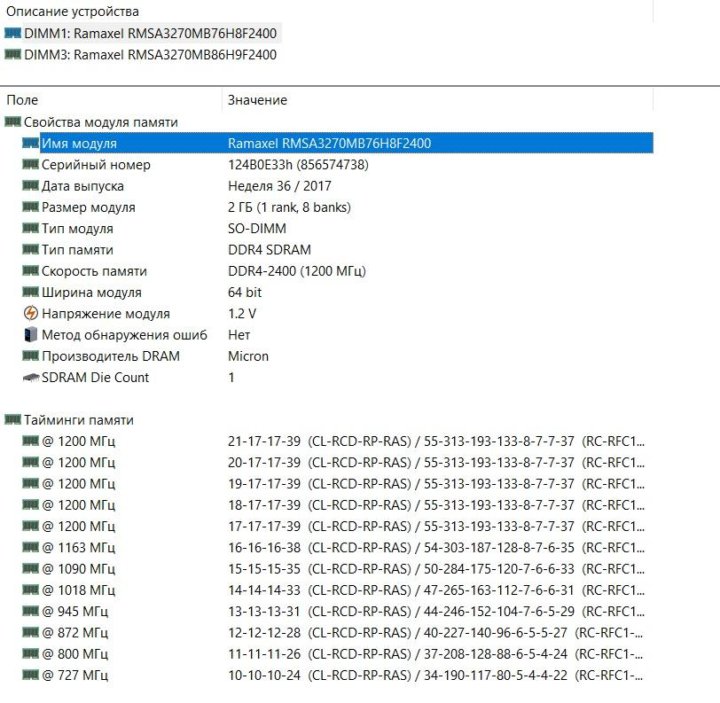The image size is (720, 703).
Task: Click the icon beside Скорость памяти
Action: (x=31, y=270)
